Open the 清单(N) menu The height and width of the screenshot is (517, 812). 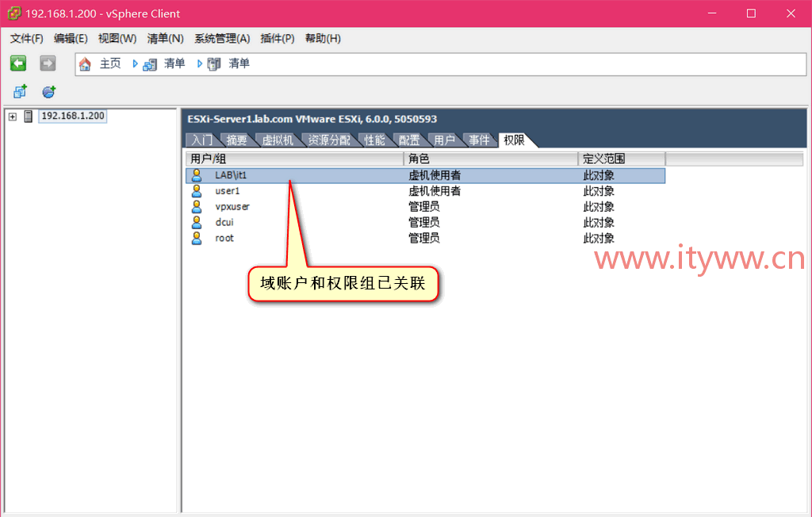point(165,38)
